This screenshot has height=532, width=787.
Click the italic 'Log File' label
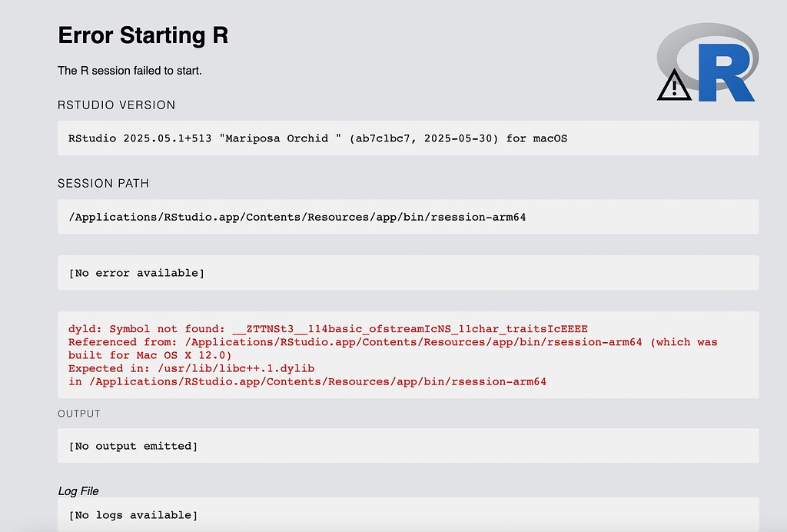click(x=77, y=490)
